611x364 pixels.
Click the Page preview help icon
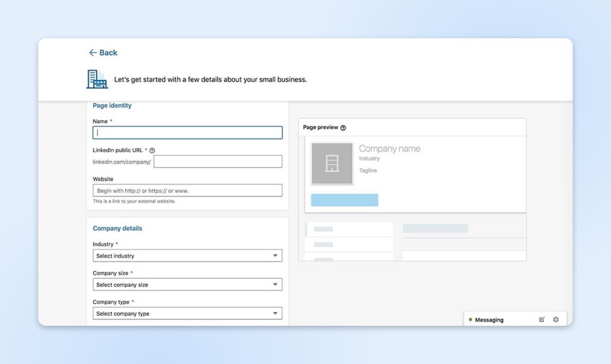point(343,128)
